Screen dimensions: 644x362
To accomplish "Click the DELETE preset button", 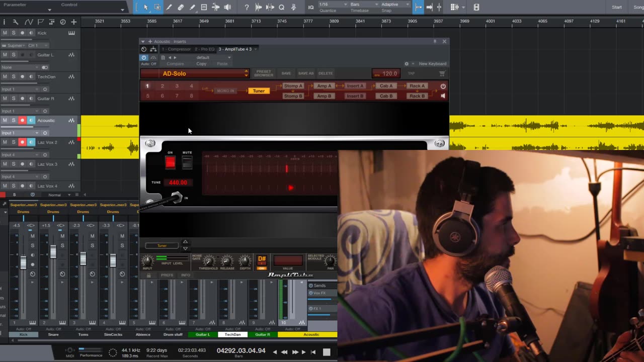I will point(326,73).
